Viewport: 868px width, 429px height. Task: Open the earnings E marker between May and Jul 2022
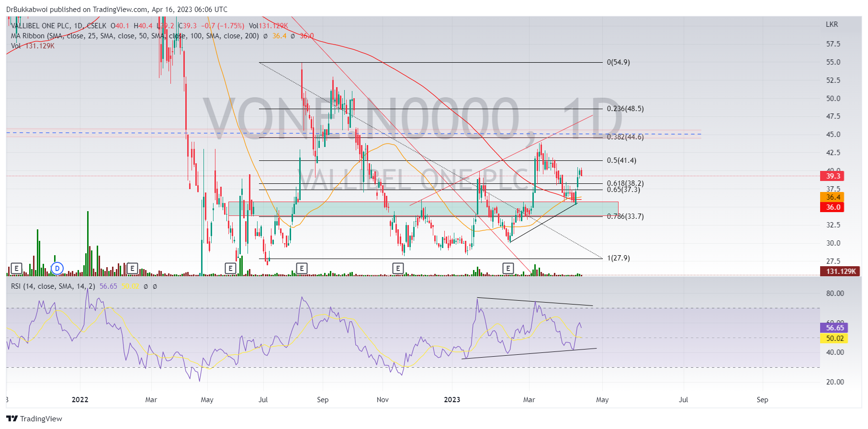230,269
